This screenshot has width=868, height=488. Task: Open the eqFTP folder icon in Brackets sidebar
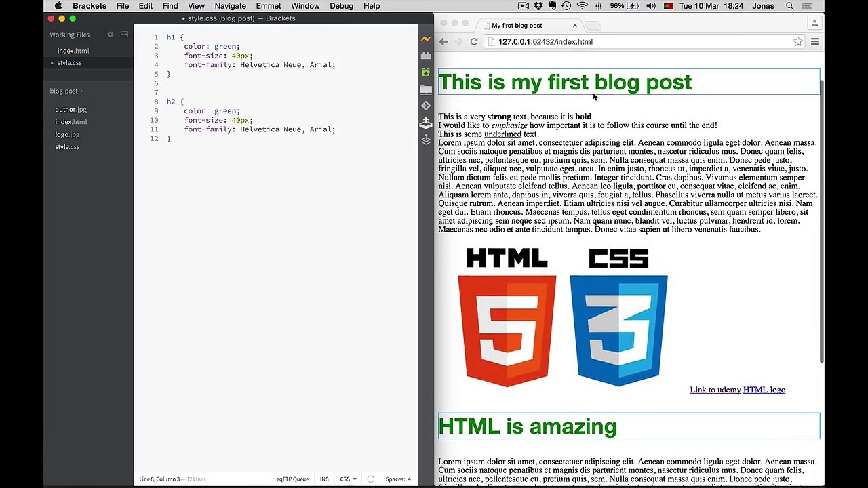point(426,89)
